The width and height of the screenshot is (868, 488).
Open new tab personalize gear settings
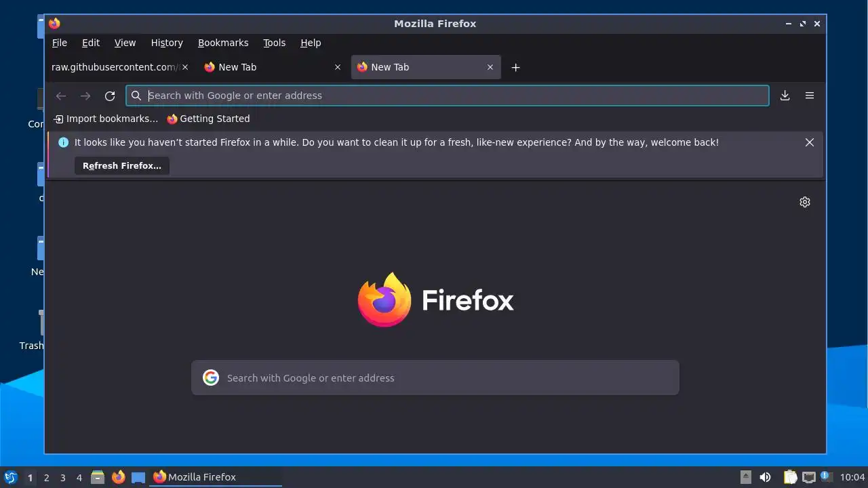[805, 202]
